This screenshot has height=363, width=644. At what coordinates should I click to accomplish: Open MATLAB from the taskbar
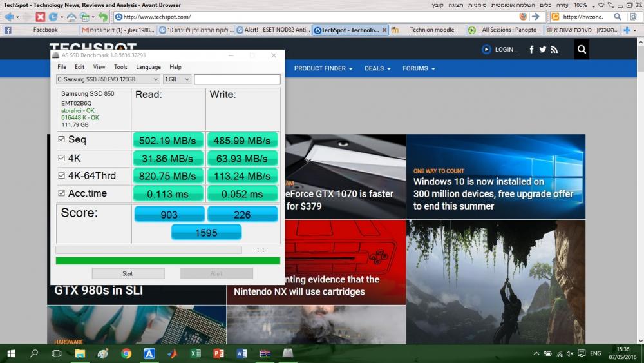click(x=173, y=353)
